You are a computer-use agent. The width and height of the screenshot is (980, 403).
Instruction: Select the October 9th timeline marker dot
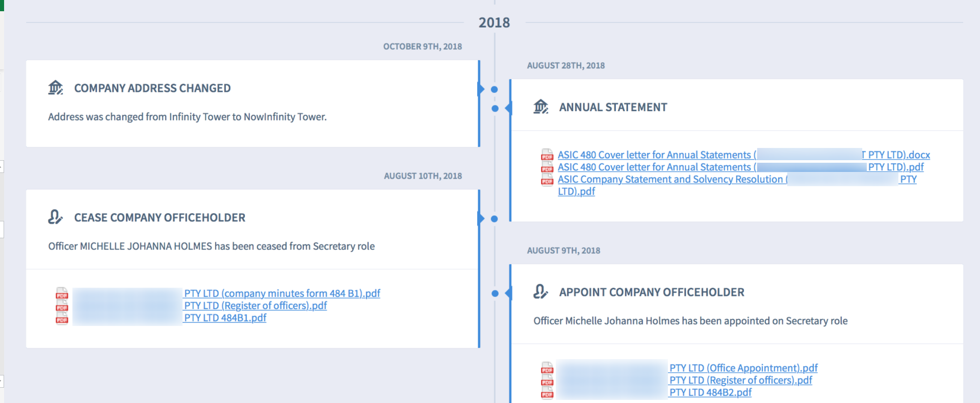(x=494, y=89)
